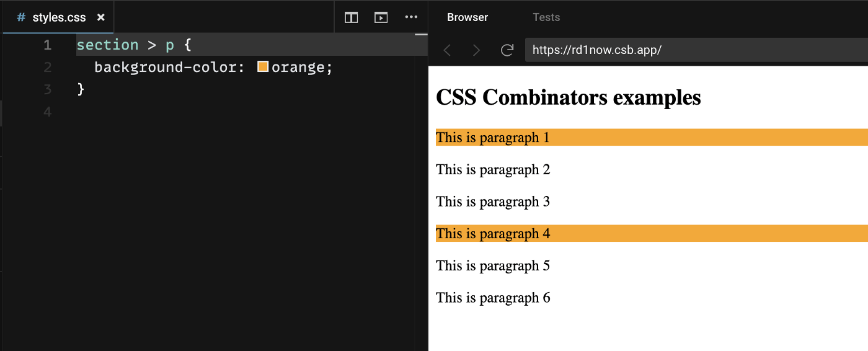Click highlighted 'This is paragraph 4'
Image resolution: width=868 pixels, height=351 pixels.
(x=493, y=233)
